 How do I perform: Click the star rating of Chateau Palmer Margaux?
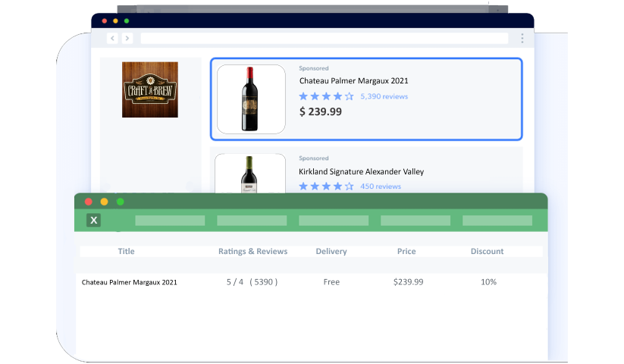click(326, 96)
